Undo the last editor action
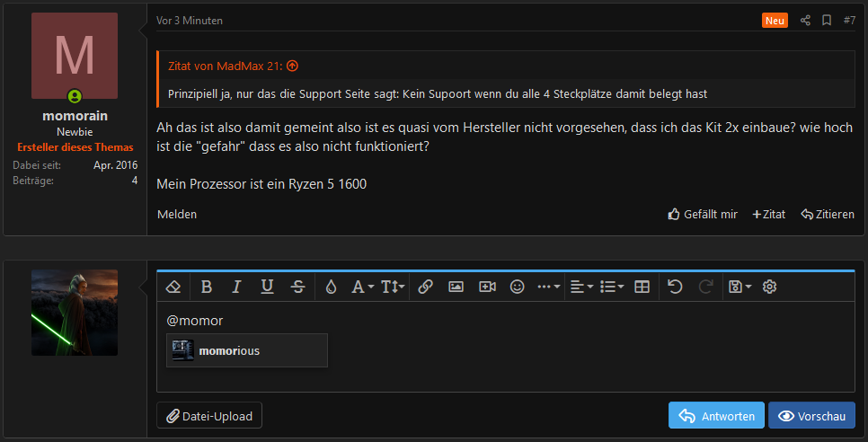 pyautogui.click(x=675, y=287)
